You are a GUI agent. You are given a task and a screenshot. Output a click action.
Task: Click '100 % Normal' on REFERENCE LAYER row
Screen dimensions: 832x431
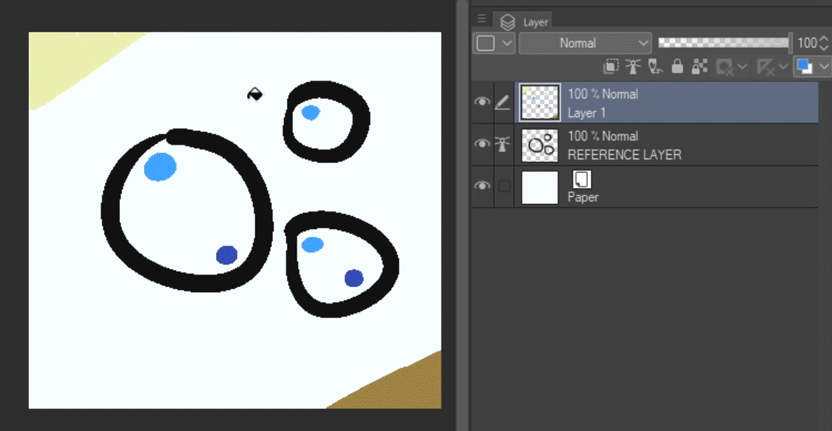pyautogui.click(x=603, y=136)
